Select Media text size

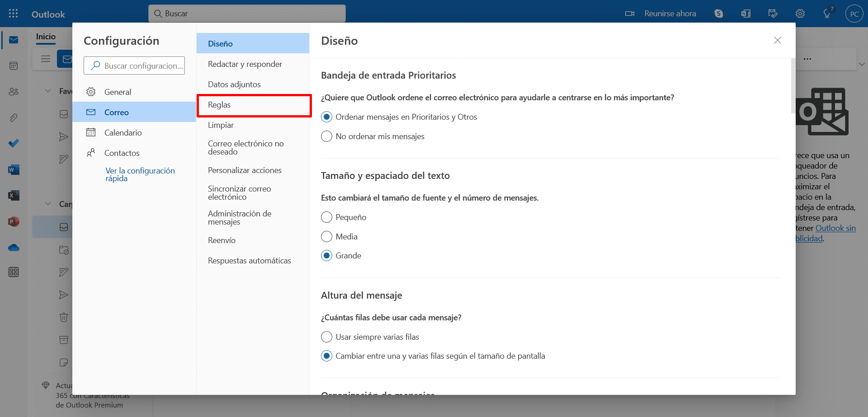point(339,237)
